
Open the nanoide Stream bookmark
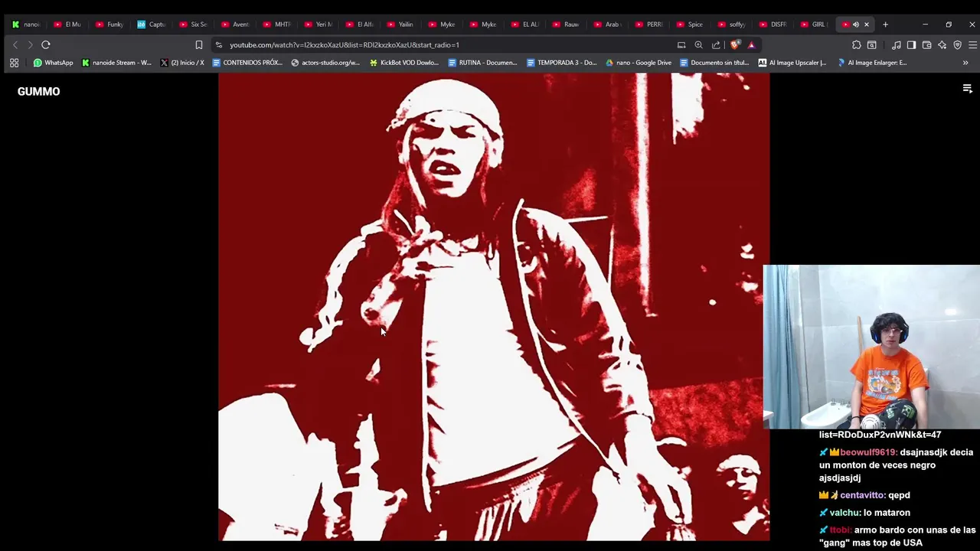pos(116,63)
